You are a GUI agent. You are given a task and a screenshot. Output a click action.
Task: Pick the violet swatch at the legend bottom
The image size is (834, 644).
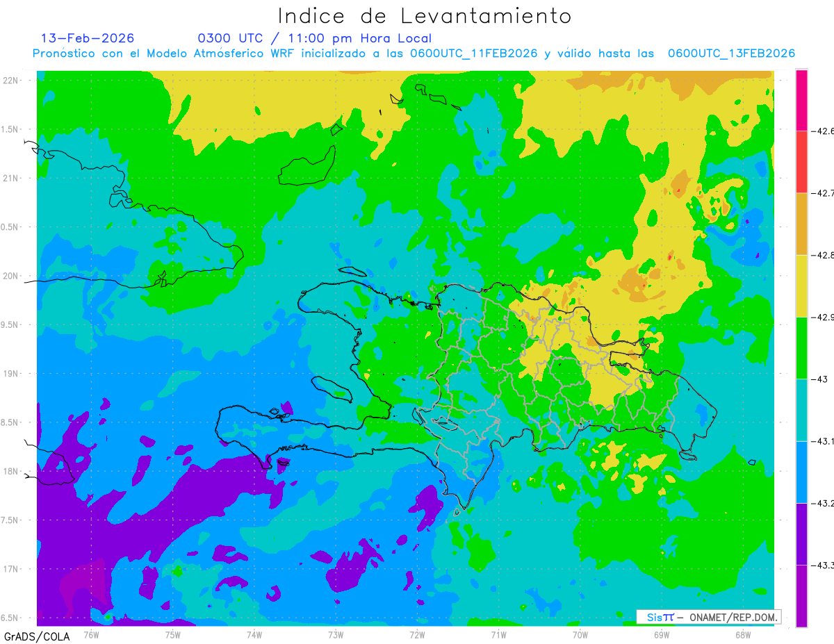[801, 595]
